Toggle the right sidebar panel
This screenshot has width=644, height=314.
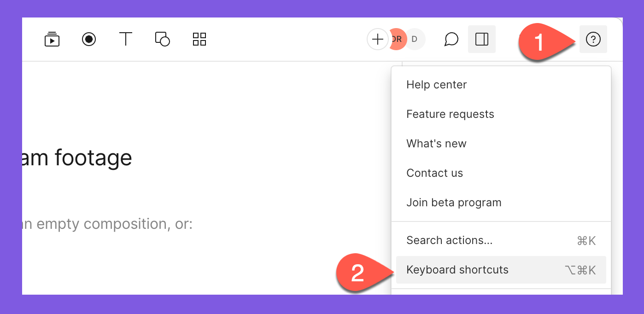pyautogui.click(x=482, y=39)
